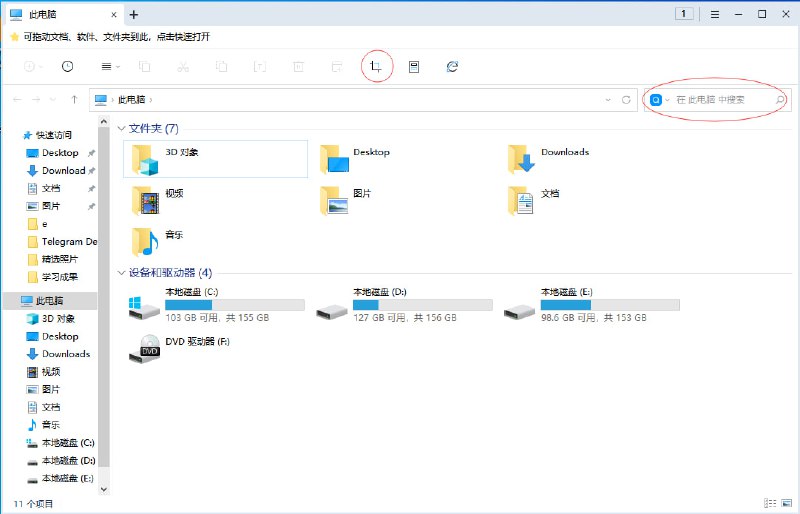800x514 pixels.
Task: Collapse the 文件夹 (7) group
Action: pos(121,129)
